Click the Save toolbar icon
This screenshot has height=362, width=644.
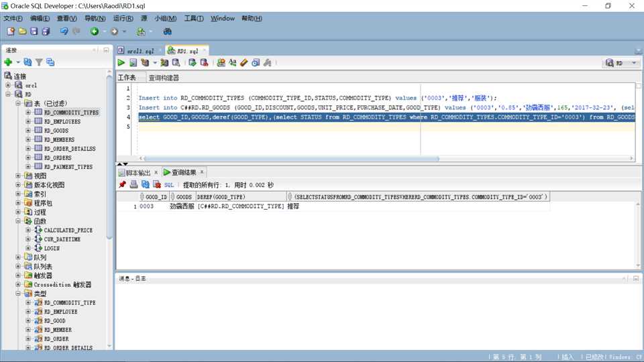pos(34,32)
